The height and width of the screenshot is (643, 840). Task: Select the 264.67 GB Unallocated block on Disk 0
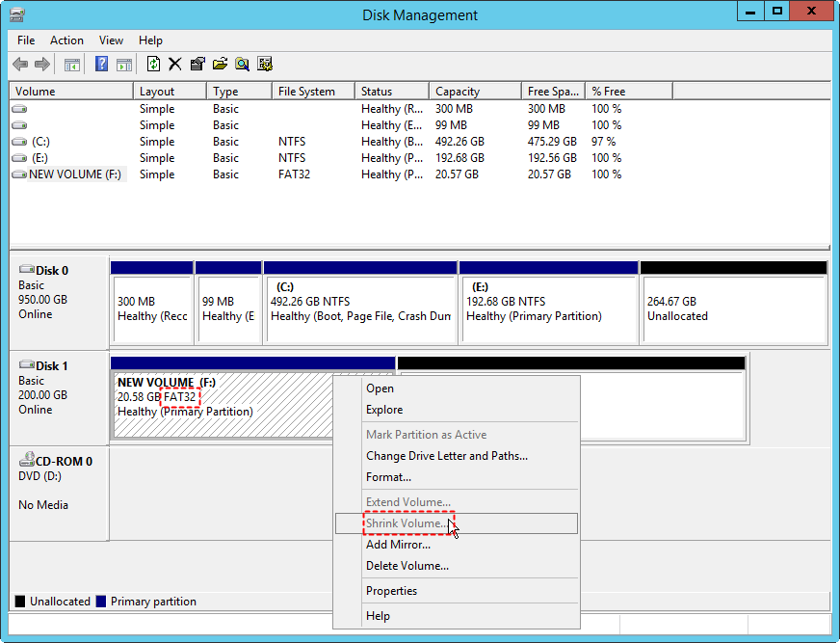732,308
